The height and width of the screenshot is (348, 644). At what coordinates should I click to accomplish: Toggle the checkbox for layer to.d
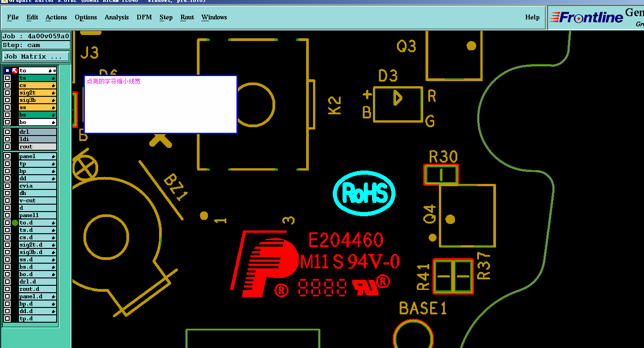point(7,223)
